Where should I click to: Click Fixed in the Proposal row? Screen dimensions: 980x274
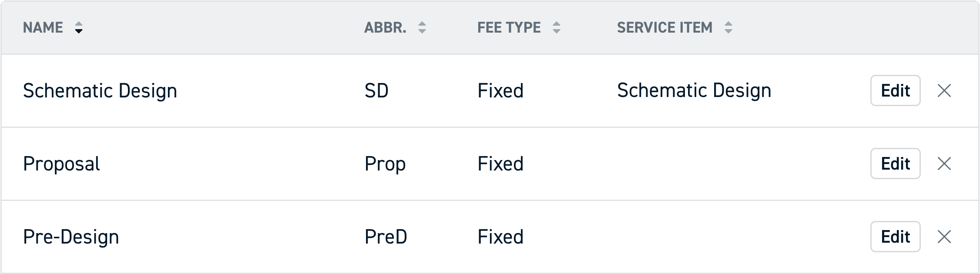(x=500, y=164)
